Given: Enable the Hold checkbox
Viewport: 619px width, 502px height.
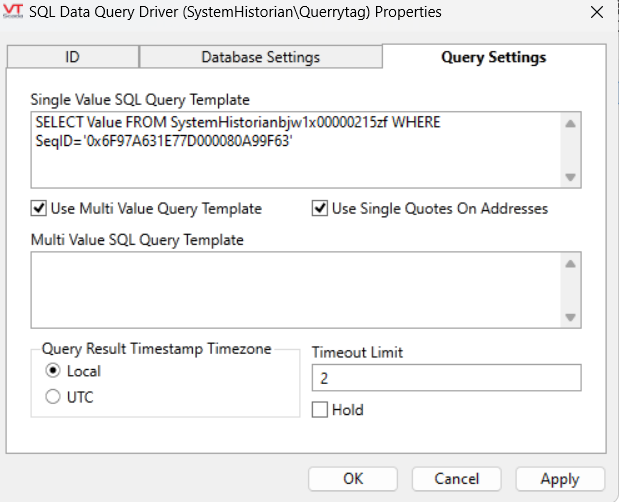Looking at the screenshot, I should click(x=320, y=410).
